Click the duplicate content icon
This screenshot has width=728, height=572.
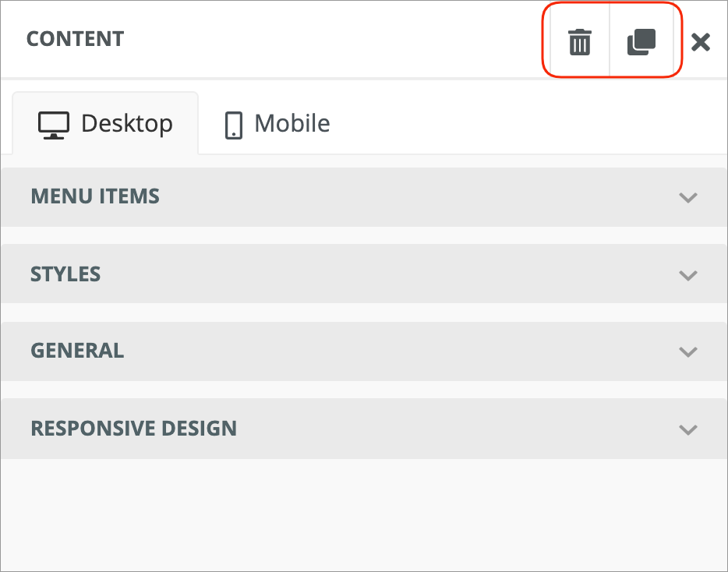tap(641, 42)
